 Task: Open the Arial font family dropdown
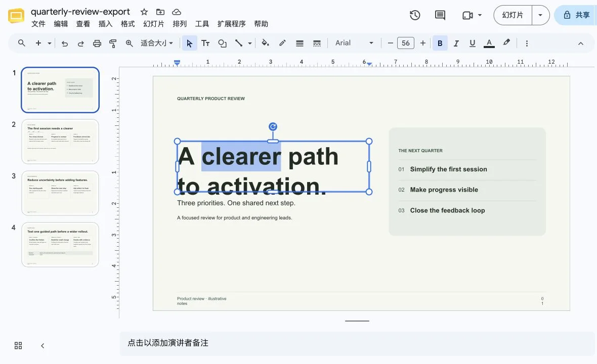(x=354, y=43)
